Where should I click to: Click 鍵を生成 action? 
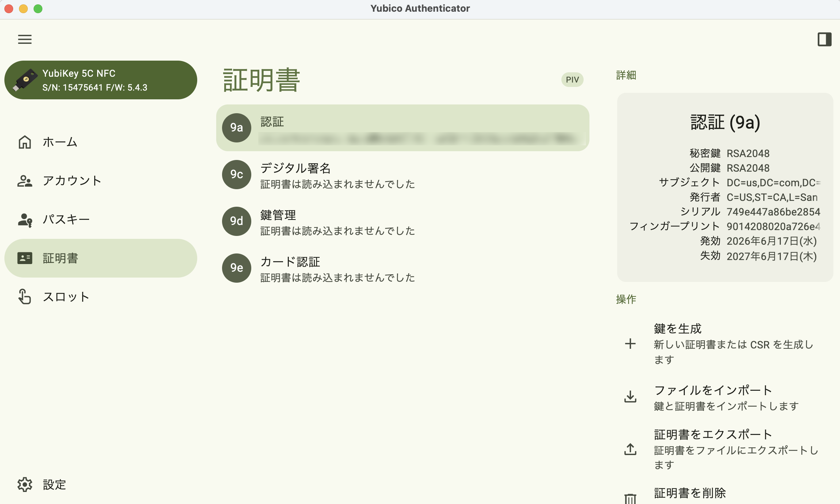(x=725, y=344)
